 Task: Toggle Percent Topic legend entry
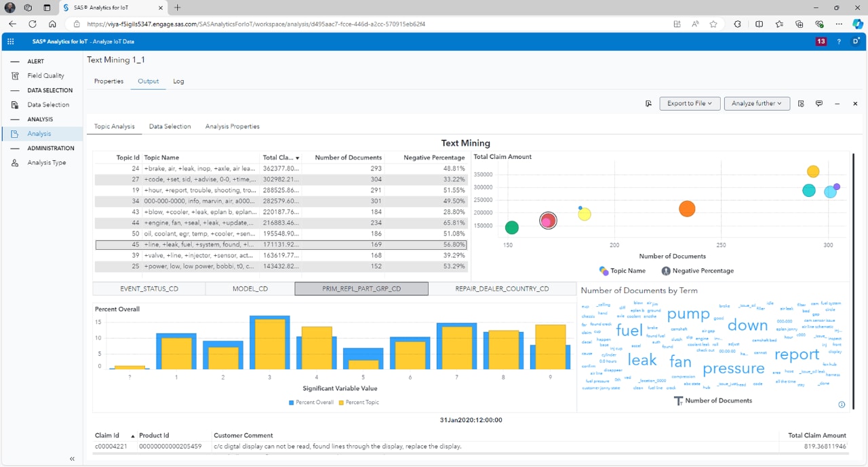359,403
